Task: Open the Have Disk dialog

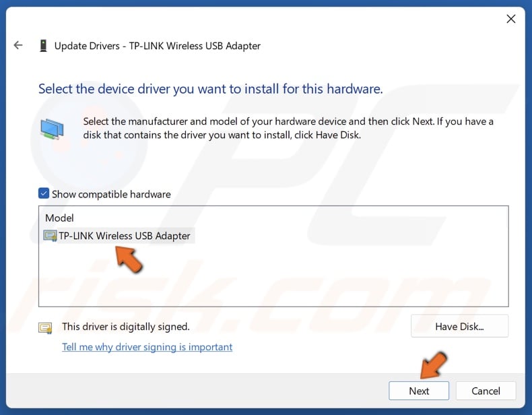Action: click(459, 326)
